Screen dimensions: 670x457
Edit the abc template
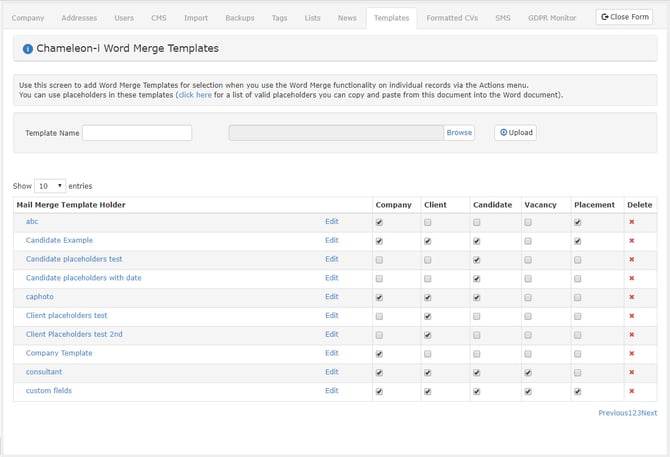click(332, 222)
